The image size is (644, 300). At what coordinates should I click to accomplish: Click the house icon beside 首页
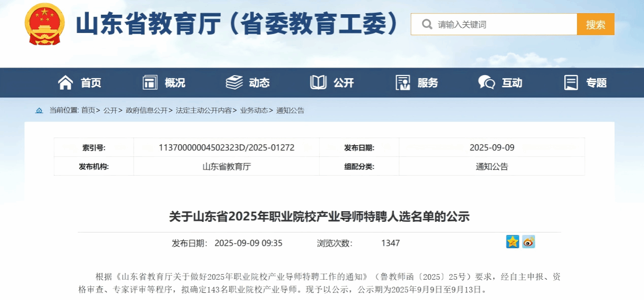point(65,82)
